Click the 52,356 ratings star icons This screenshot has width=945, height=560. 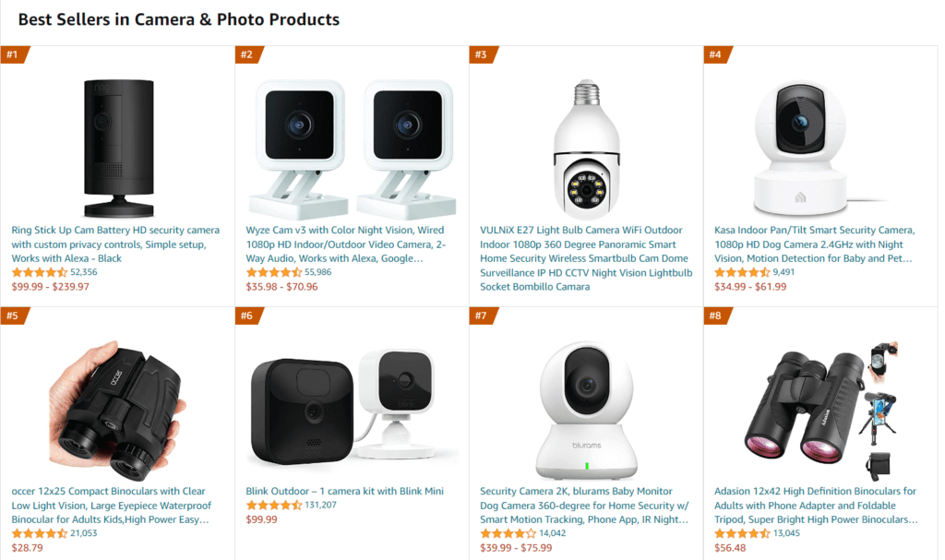click(x=39, y=272)
